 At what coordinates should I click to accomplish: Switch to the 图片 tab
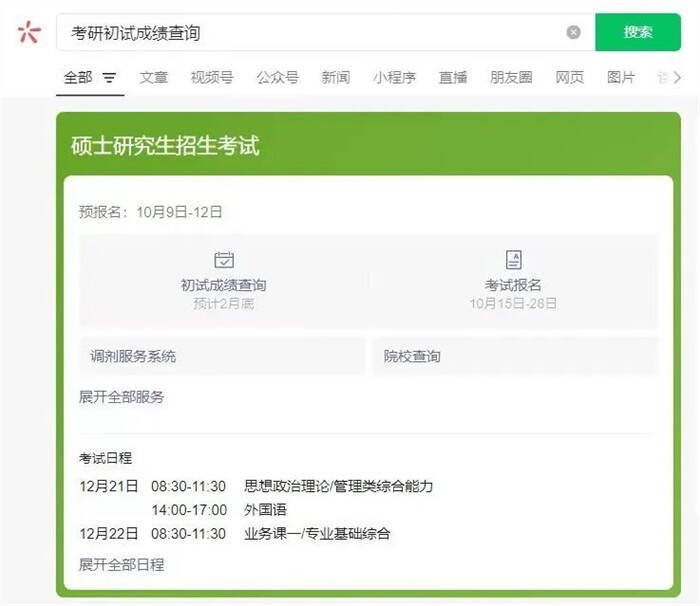click(621, 78)
